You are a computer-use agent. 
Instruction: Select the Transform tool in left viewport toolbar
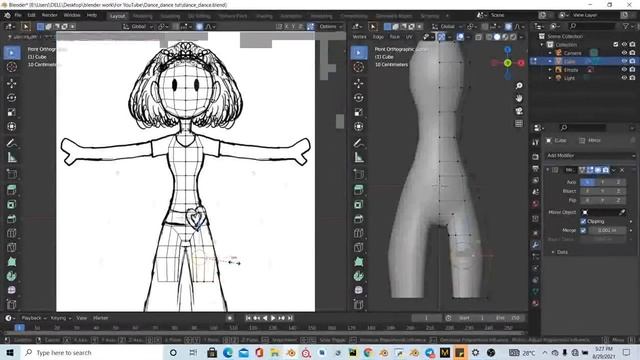tap(11, 127)
